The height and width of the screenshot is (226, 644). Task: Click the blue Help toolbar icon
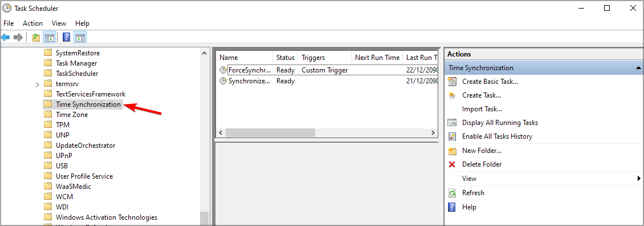pyautogui.click(x=66, y=38)
